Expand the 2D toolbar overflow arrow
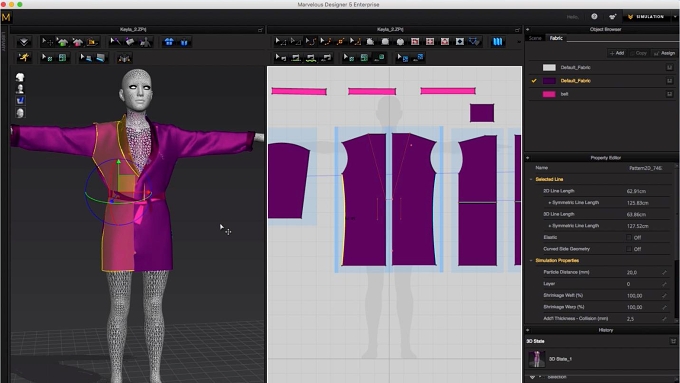 point(519,42)
